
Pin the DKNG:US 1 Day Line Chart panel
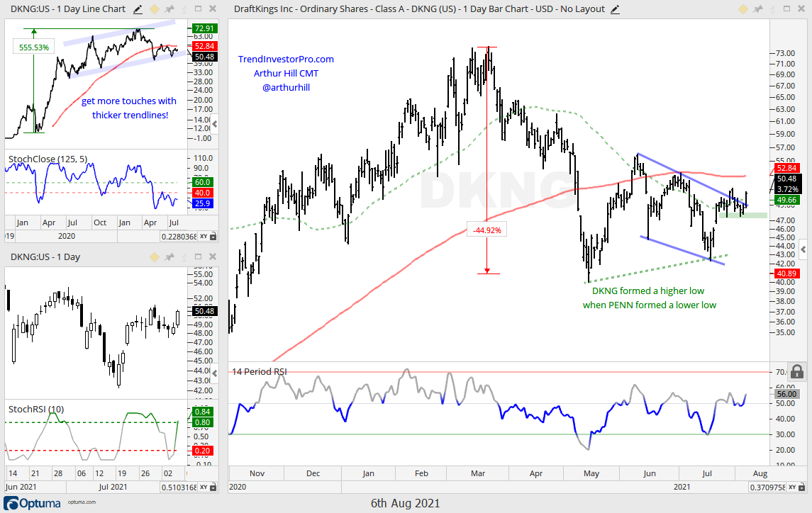169,9
